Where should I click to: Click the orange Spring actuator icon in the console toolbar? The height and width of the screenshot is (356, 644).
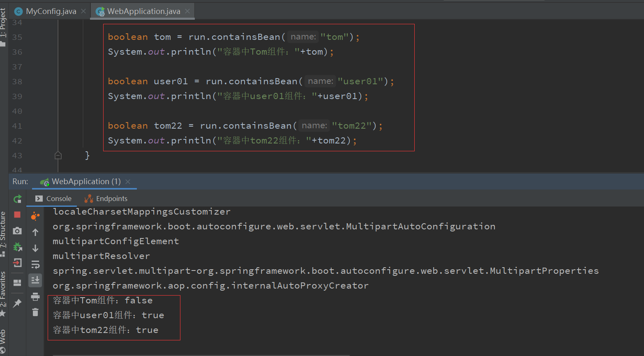(x=35, y=216)
